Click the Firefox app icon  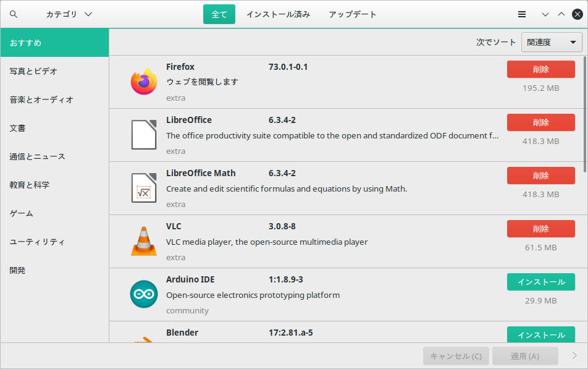click(x=144, y=82)
